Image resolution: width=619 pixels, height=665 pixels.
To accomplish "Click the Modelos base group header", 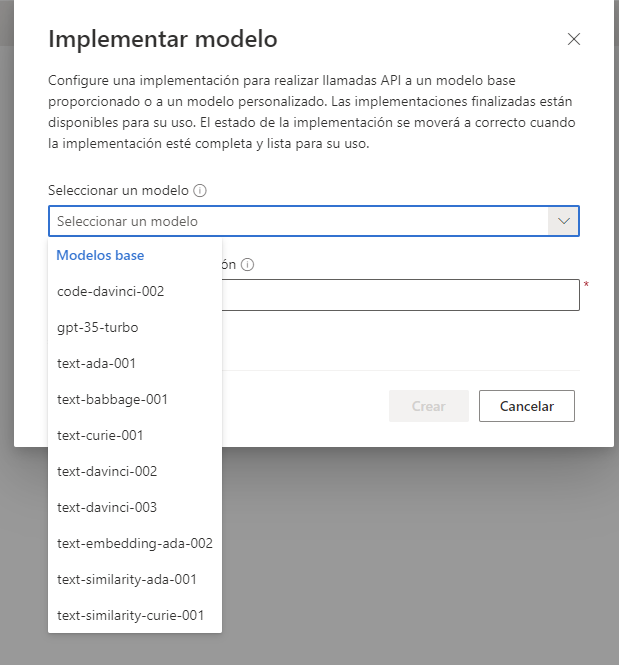I will click(100, 255).
